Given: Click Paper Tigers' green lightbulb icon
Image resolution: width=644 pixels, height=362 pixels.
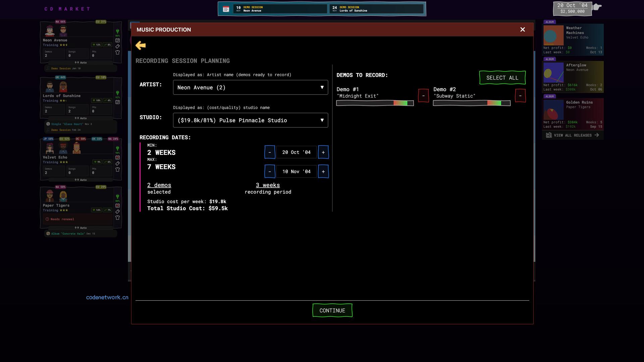Looking at the screenshot, I should tap(117, 197).
